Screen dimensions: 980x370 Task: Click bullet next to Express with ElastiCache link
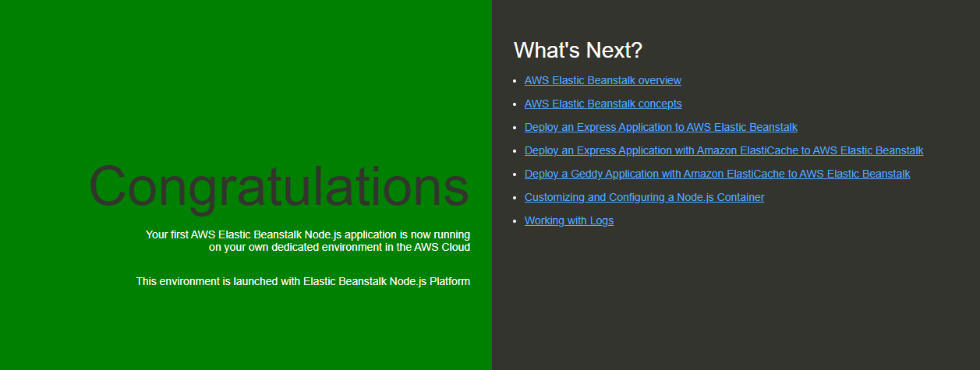pos(514,151)
